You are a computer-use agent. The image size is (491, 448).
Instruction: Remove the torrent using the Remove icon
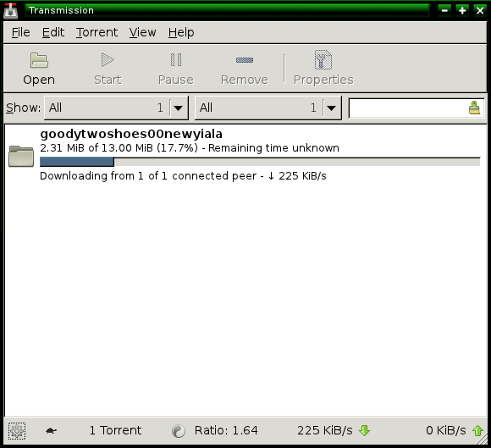point(245,60)
